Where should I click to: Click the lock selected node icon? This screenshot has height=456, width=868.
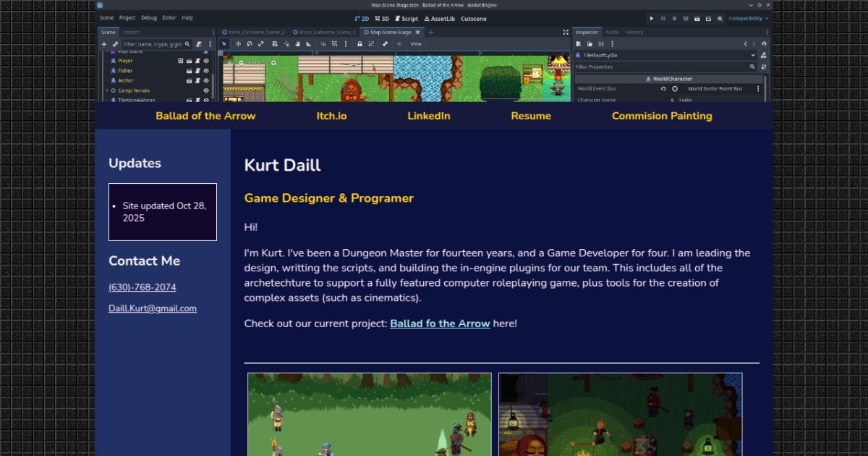coord(359,44)
